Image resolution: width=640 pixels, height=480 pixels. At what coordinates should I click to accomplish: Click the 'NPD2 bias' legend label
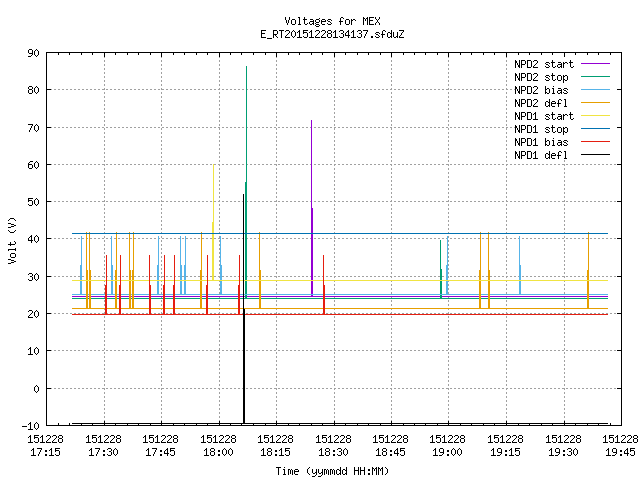[x=541, y=90]
